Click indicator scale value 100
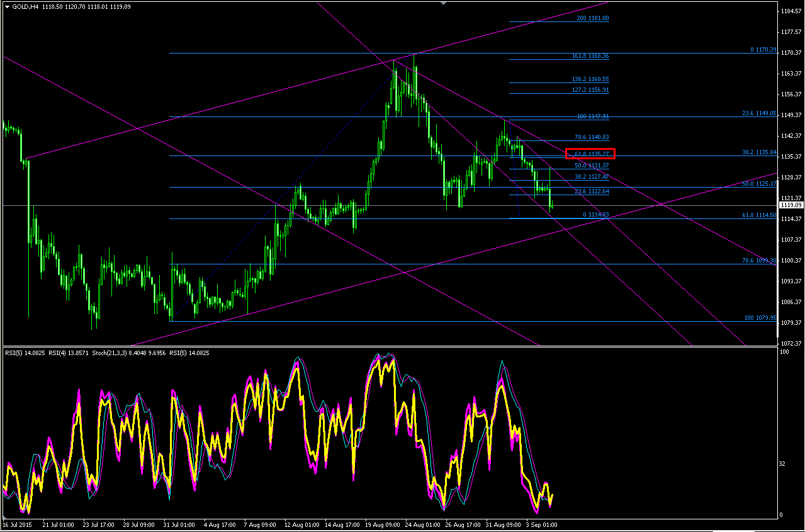The height and width of the screenshot is (532, 805). (x=784, y=351)
